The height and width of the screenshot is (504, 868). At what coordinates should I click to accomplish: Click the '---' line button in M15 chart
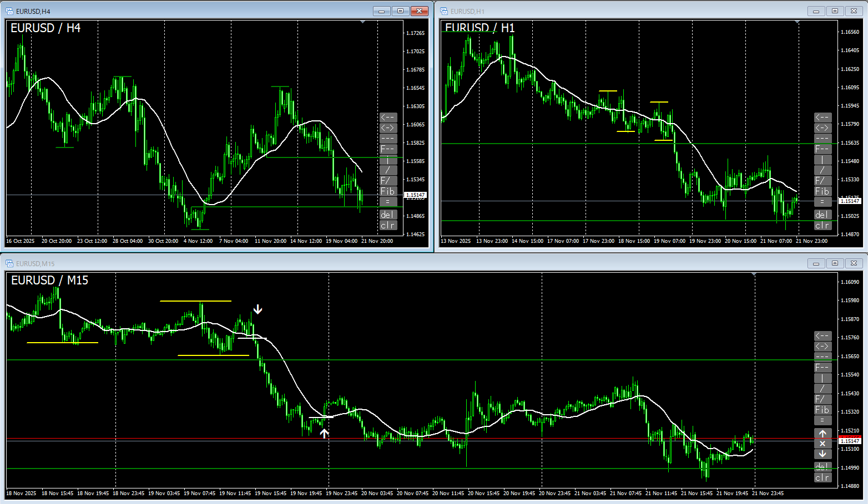[x=822, y=357]
